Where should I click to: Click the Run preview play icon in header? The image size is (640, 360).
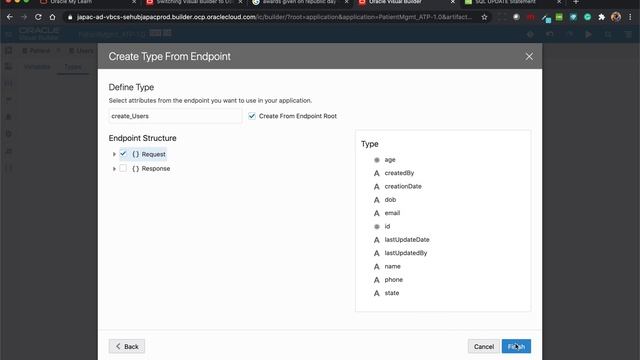tap(588, 35)
